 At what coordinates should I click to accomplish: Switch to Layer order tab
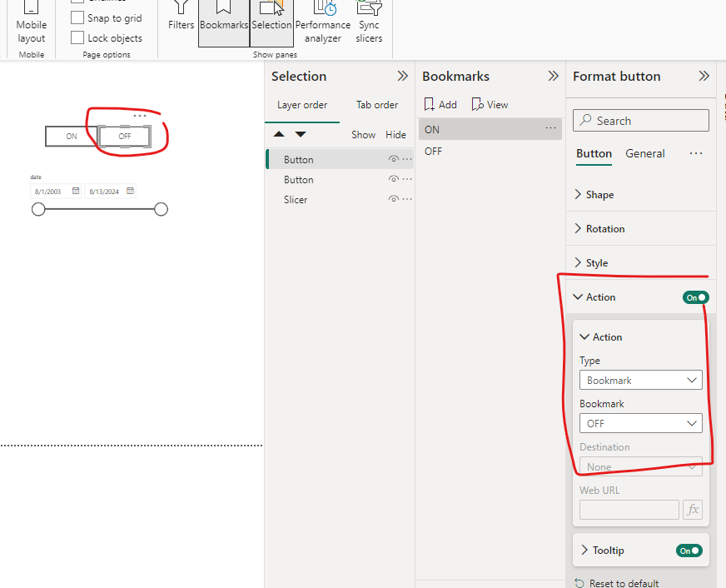coord(302,105)
